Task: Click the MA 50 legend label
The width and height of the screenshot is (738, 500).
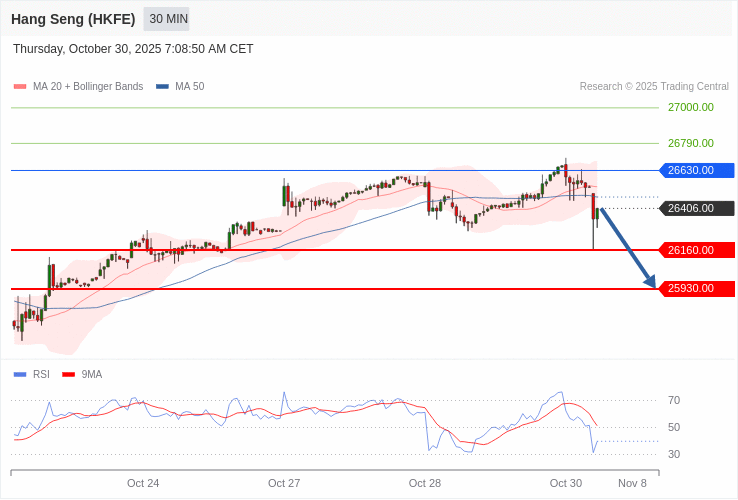Action: pyautogui.click(x=190, y=87)
